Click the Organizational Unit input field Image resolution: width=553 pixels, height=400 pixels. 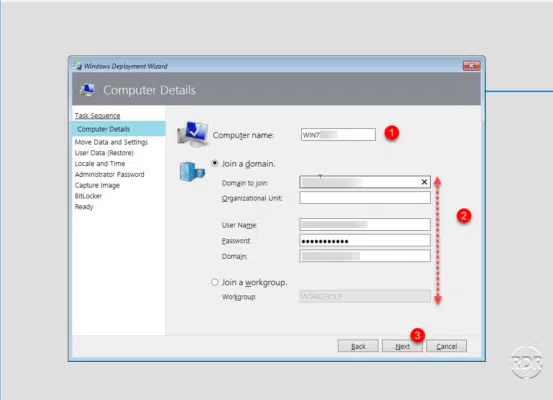pyautogui.click(x=365, y=198)
